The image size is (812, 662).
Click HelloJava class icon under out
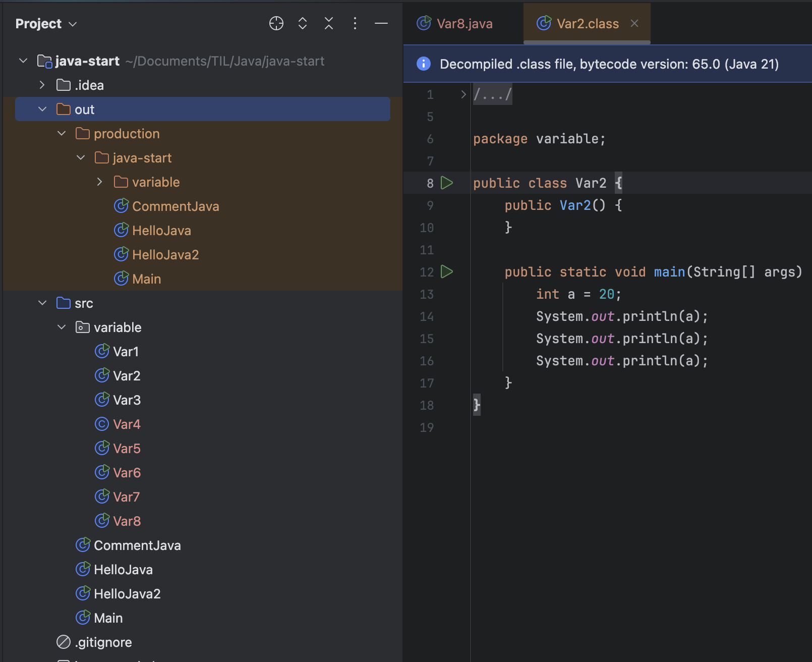[121, 230]
